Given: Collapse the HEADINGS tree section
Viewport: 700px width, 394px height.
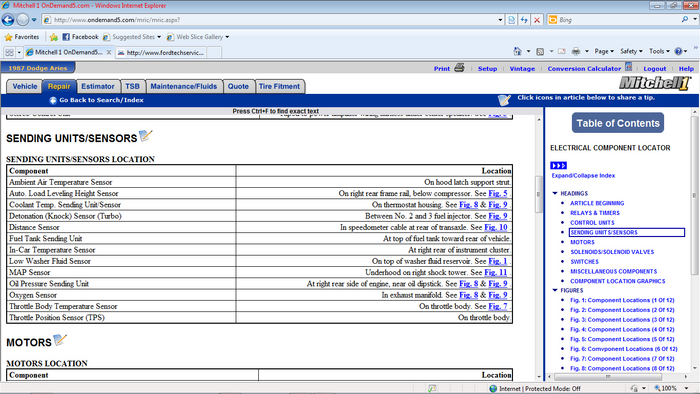Looking at the screenshot, I should click(555, 193).
